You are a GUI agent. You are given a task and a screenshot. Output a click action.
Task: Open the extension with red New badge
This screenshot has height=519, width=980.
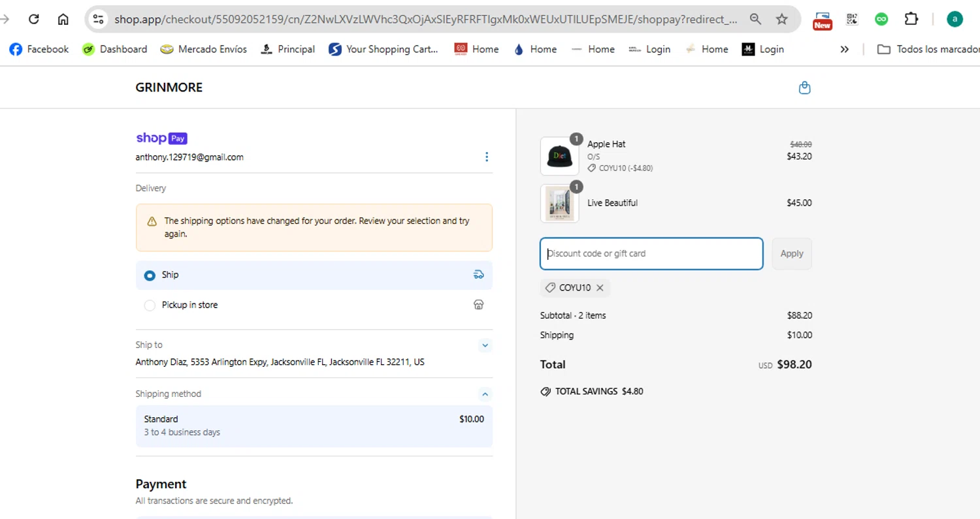coord(823,20)
